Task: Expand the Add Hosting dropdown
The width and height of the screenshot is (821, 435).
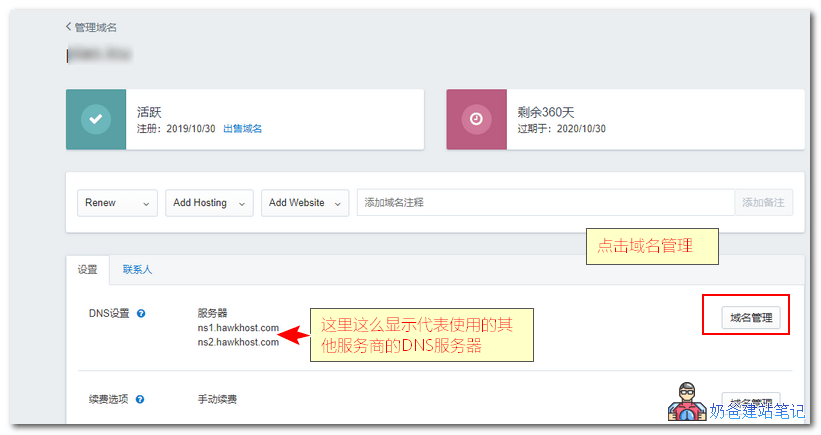Action: 209,203
